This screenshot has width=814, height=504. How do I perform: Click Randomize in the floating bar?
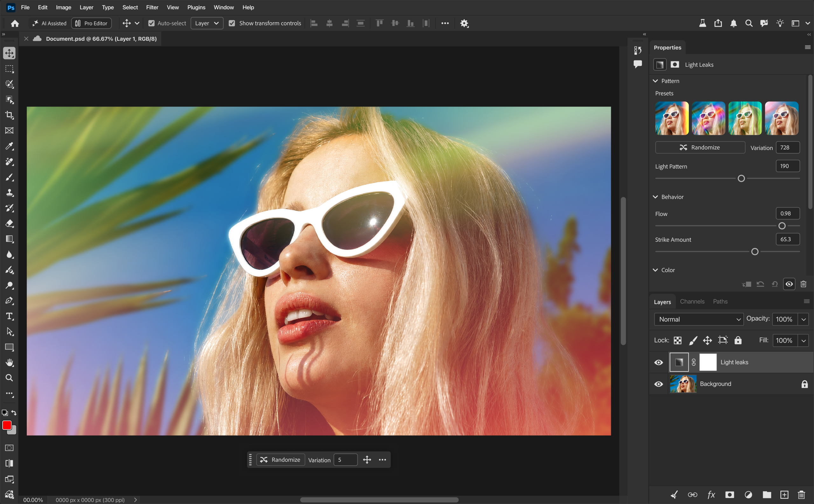click(280, 460)
